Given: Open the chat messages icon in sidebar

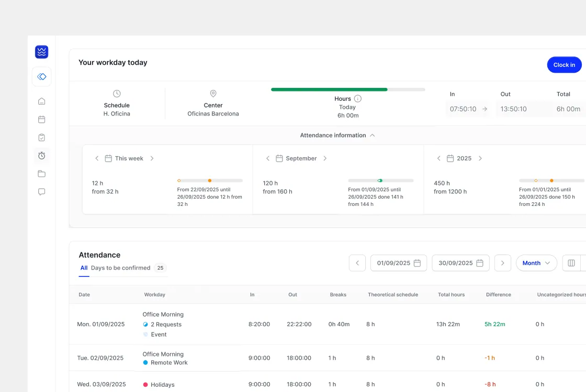Looking at the screenshot, I should [x=41, y=192].
